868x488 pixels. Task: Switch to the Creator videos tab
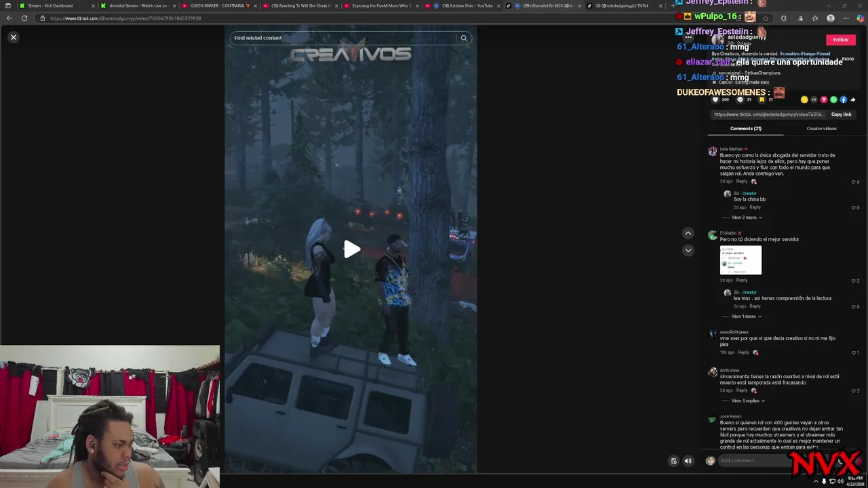click(x=821, y=129)
